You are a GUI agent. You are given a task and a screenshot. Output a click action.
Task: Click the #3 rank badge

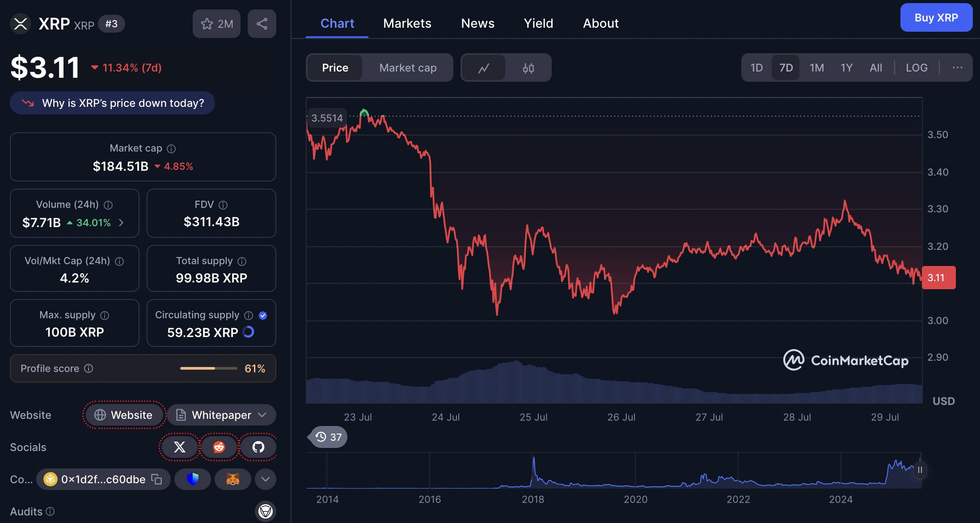[111, 24]
